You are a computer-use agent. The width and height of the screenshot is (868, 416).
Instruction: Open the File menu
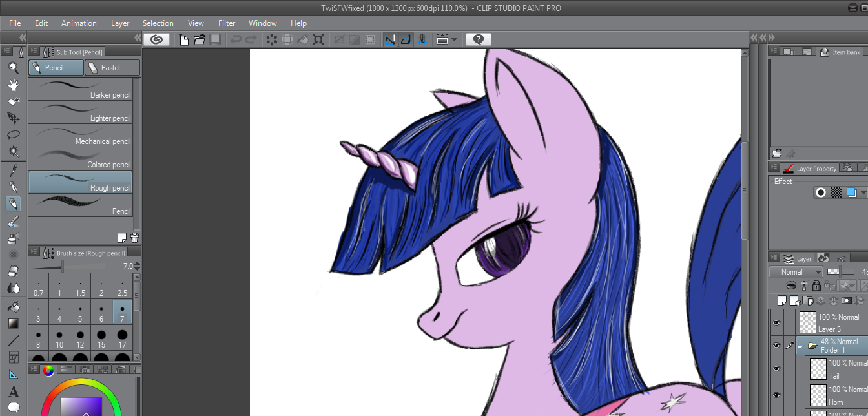pyautogui.click(x=15, y=23)
